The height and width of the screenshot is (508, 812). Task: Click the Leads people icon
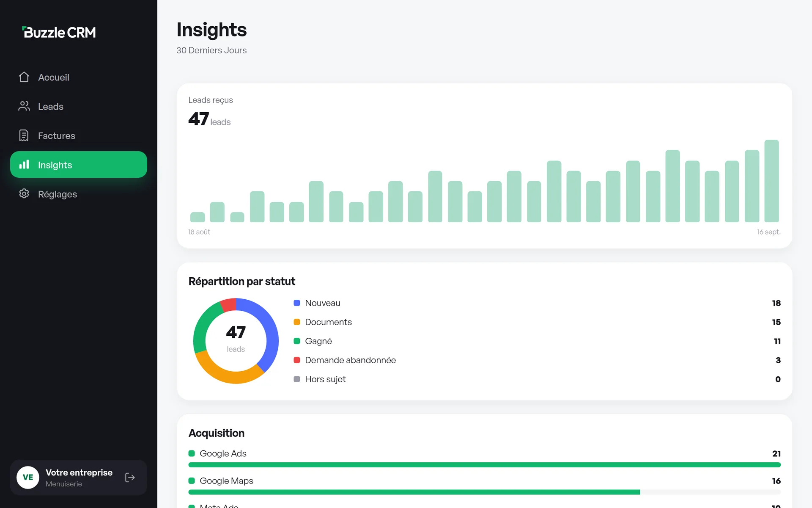24,106
